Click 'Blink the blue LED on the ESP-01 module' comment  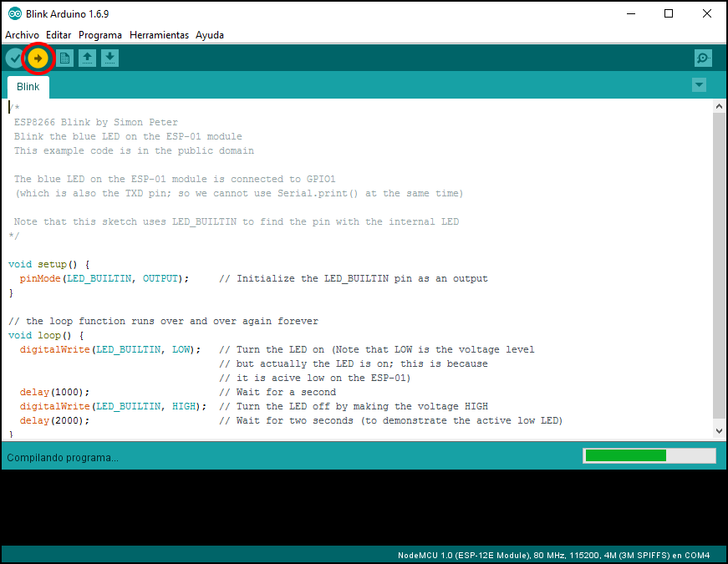[x=128, y=136]
